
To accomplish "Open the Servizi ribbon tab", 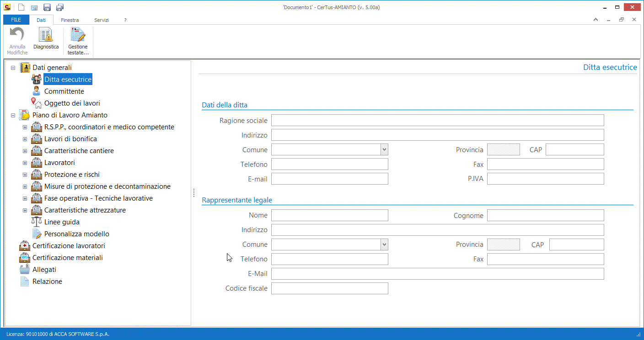I will point(102,20).
